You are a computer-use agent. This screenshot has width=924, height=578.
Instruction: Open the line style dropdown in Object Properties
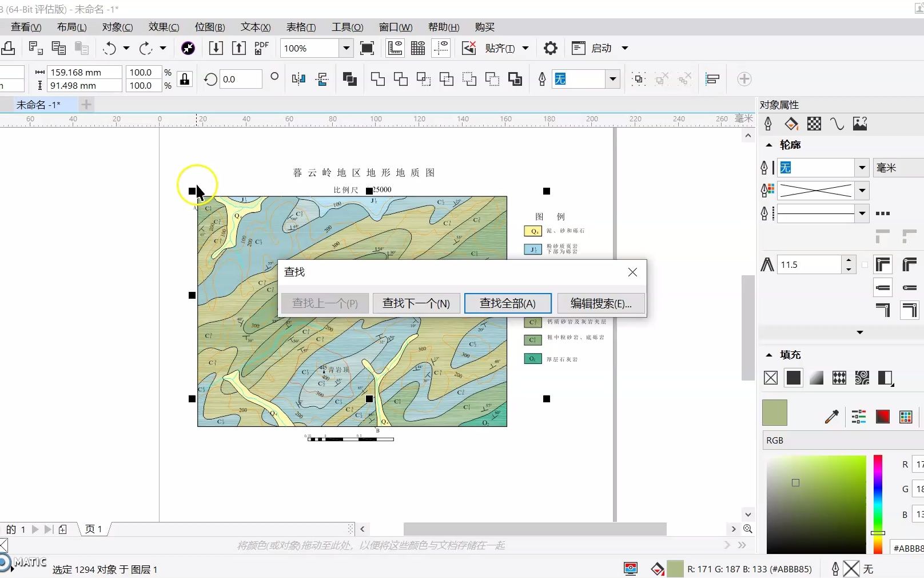pos(862,213)
